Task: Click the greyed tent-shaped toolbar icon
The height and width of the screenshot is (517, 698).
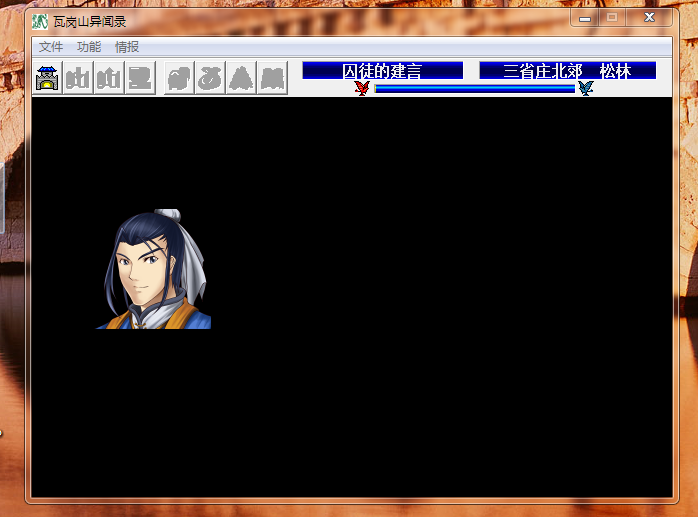Action: [241, 78]
